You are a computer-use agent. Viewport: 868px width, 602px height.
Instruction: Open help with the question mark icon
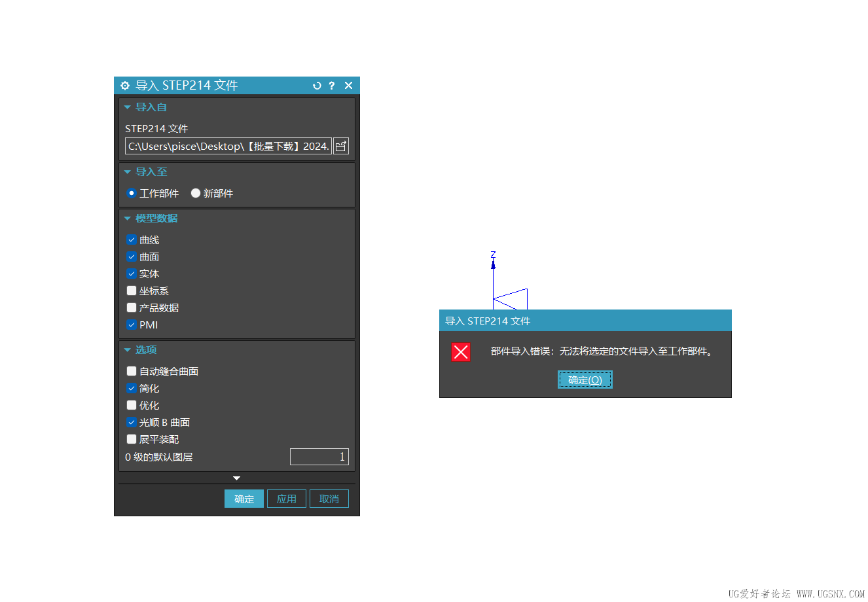click(331, 86)
